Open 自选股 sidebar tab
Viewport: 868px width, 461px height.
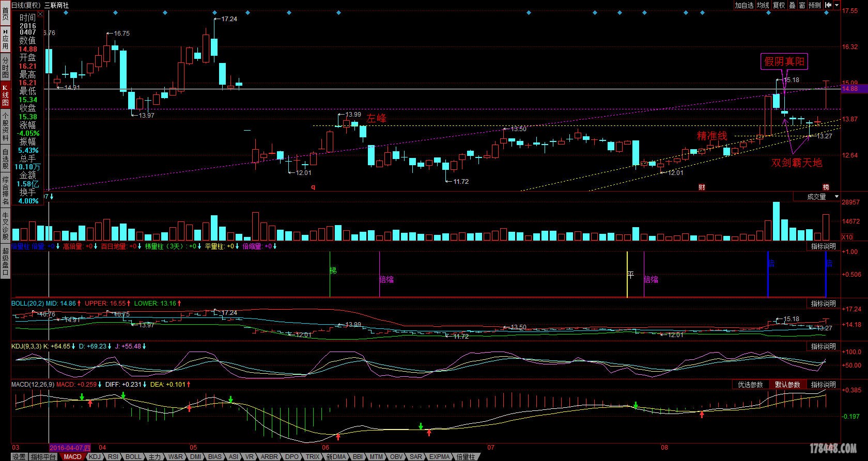5,159
